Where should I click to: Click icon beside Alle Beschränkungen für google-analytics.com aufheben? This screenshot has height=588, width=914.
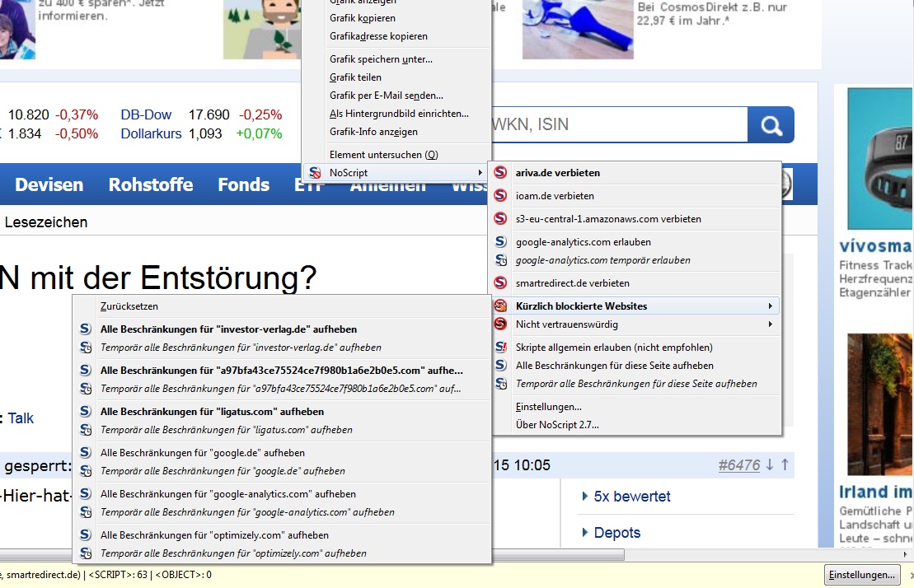(85, 493)
